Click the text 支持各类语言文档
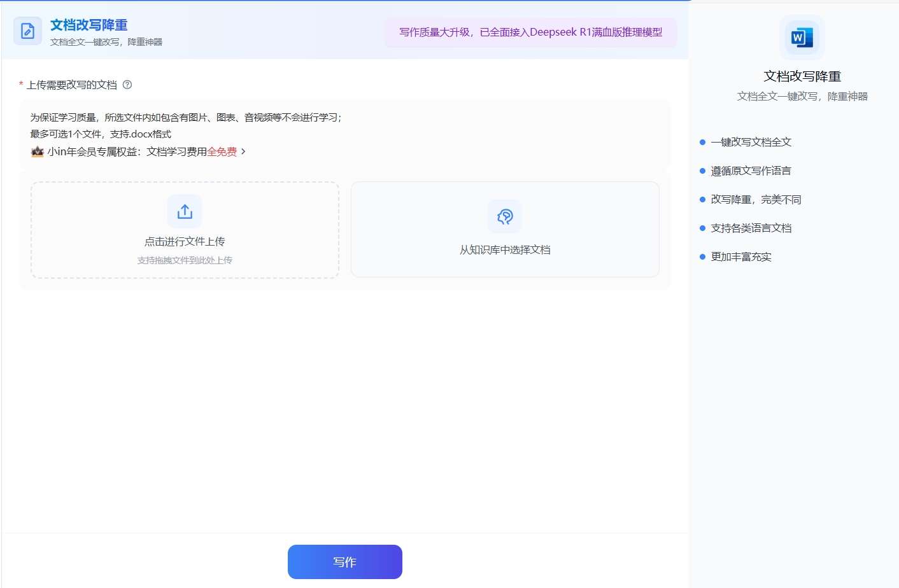This screenshot has height=588, width=899. (751, 228)
